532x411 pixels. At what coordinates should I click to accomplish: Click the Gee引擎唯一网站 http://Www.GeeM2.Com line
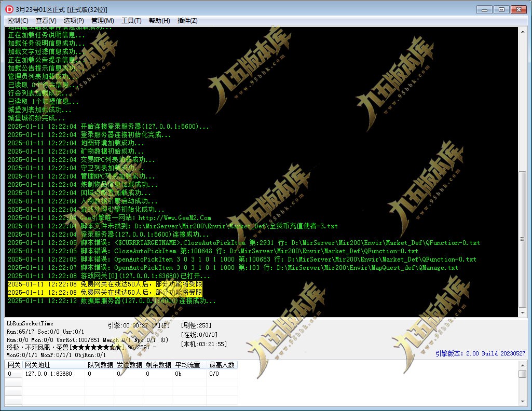click(110, 218)
